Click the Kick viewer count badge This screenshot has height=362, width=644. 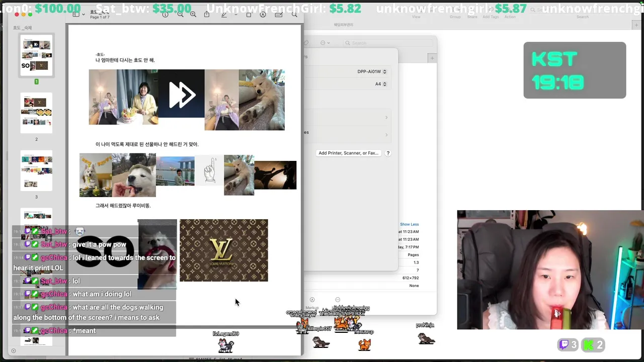pyautogui.click(x=593, y=345)
